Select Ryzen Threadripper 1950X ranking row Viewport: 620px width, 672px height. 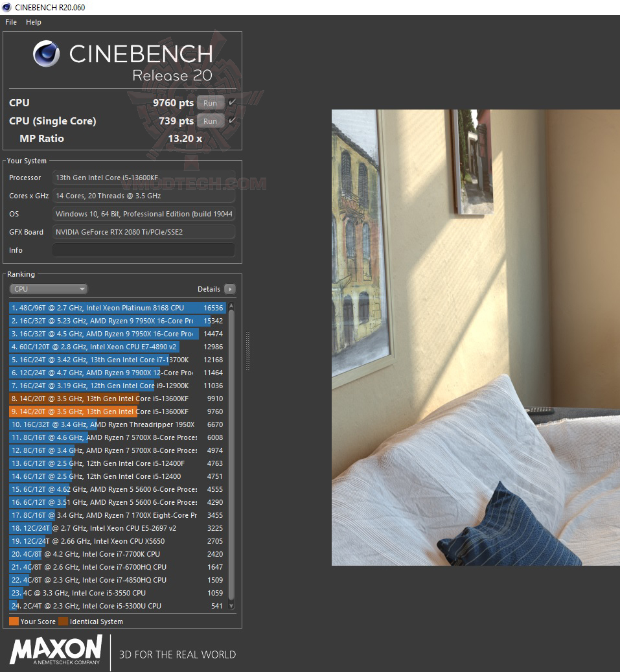(117, 424)
